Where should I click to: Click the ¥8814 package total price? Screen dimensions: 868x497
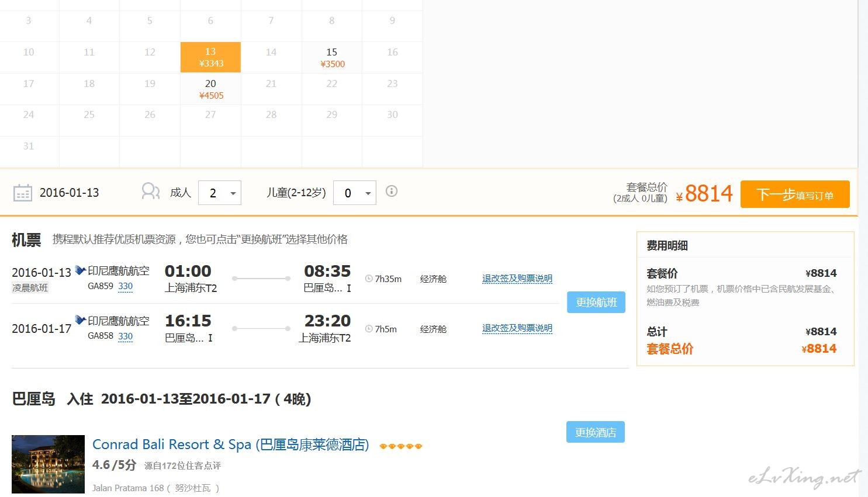pyautogui.click(x=704, y=193)
